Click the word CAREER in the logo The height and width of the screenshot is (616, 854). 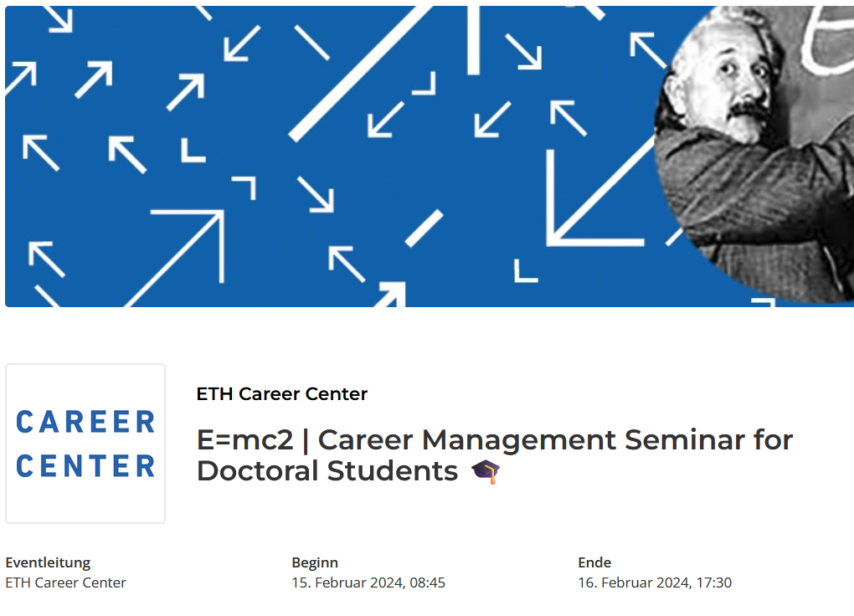86,422
